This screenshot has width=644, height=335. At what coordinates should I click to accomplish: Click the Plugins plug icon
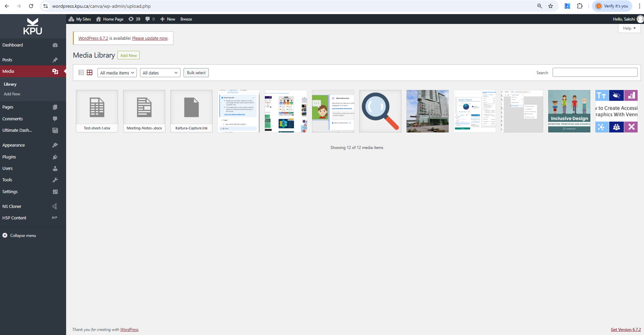coord(55,157)
